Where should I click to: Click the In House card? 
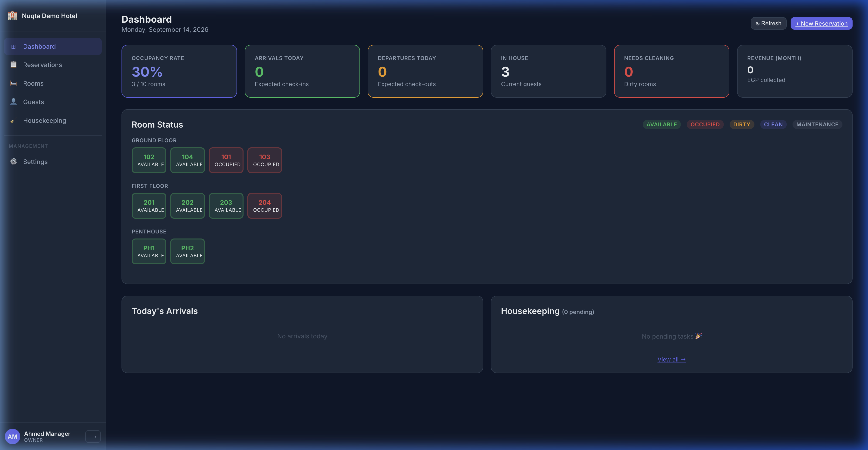(549, 71)
